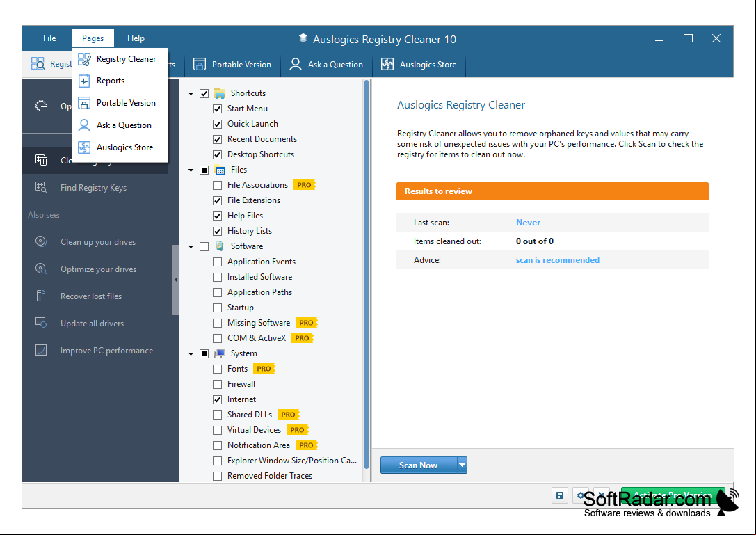The width and height of the screenshot is (756, 535).
Task: Click the Improve PC performance icon
Action: point(41,350)
